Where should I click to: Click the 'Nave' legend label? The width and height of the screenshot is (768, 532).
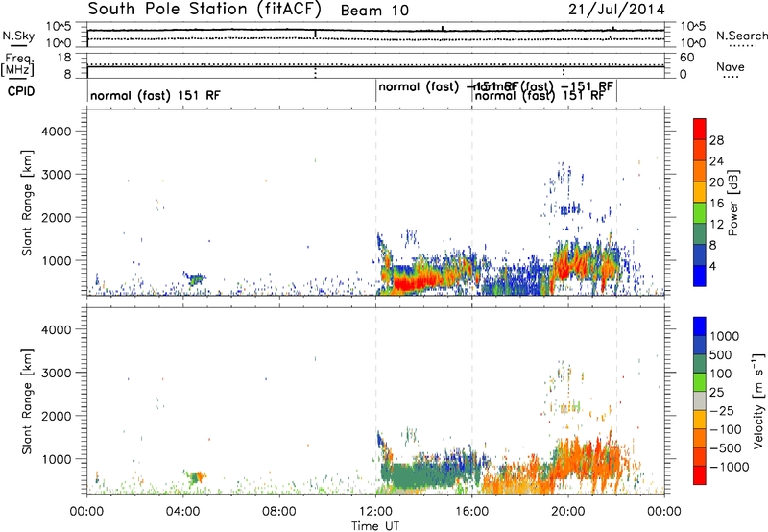coord(730,66)
